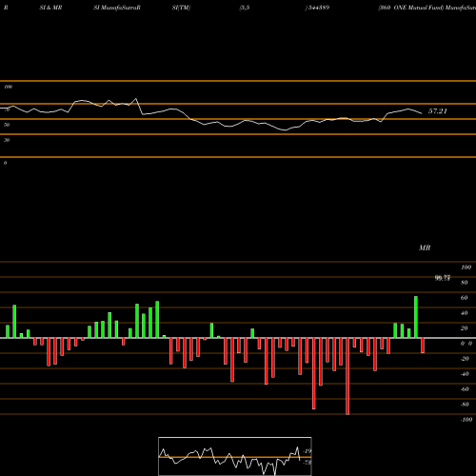Click the MR axis label -80
Screen dimensions: 476x476
[x=465, y=405]
